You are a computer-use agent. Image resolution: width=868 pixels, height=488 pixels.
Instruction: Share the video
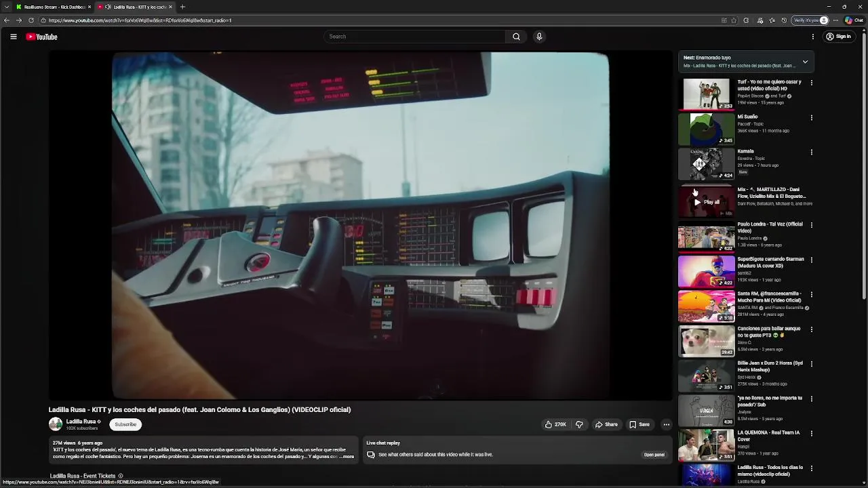[x=606, y=424]
